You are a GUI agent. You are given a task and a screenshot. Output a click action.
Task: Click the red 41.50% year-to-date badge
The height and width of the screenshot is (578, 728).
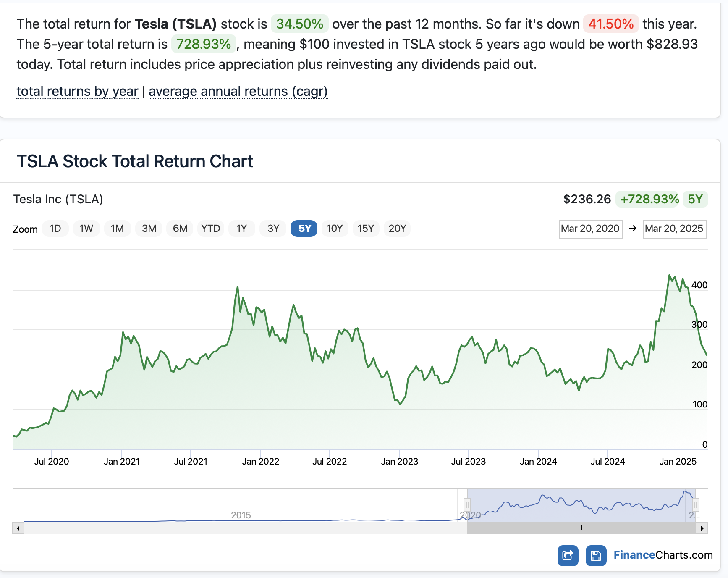(x=611, y=24)
